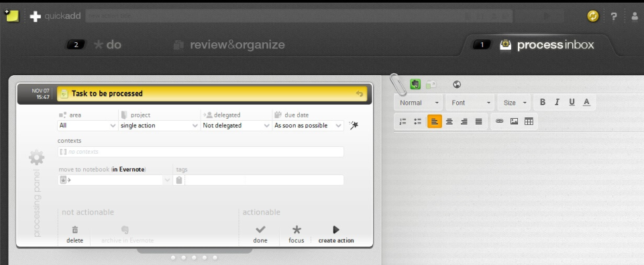The width and height of the screenshot is (644, 265).
Task: Insert an image
Action: coord(515,121)
